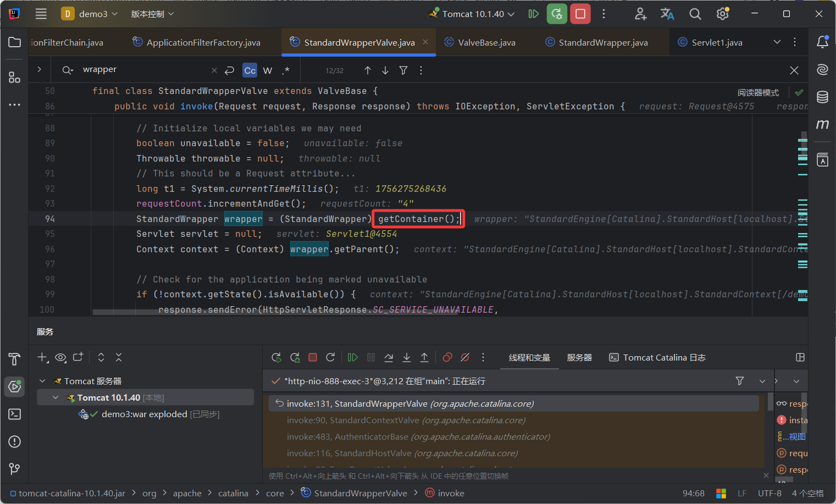
Task: Open the Database tool window icon
Action: point(822,97)
